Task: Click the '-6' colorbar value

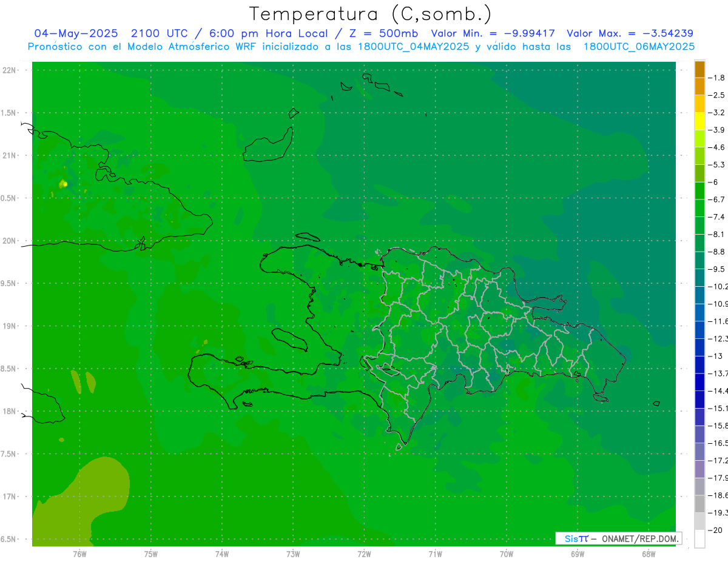Action: tap(714, 182)
